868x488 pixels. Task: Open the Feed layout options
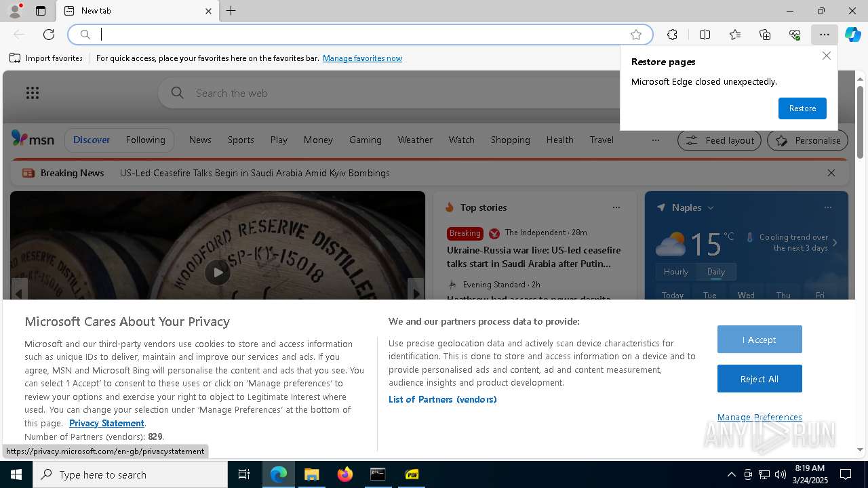[x=719, y=140]
